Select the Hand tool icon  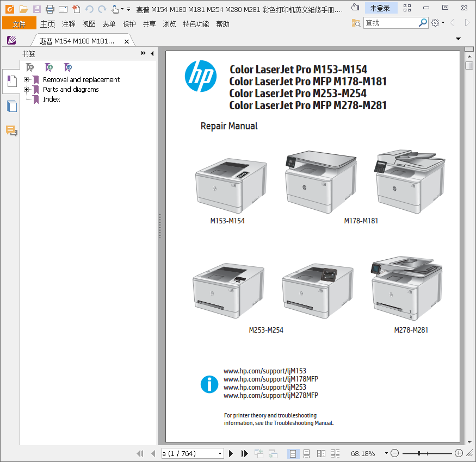(x=115, y=9)
